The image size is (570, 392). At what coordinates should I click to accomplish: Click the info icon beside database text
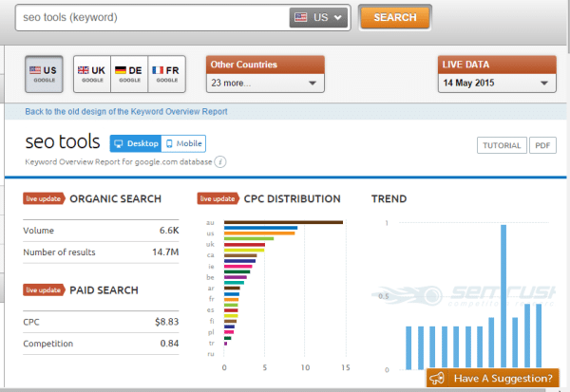coord(220,161)
